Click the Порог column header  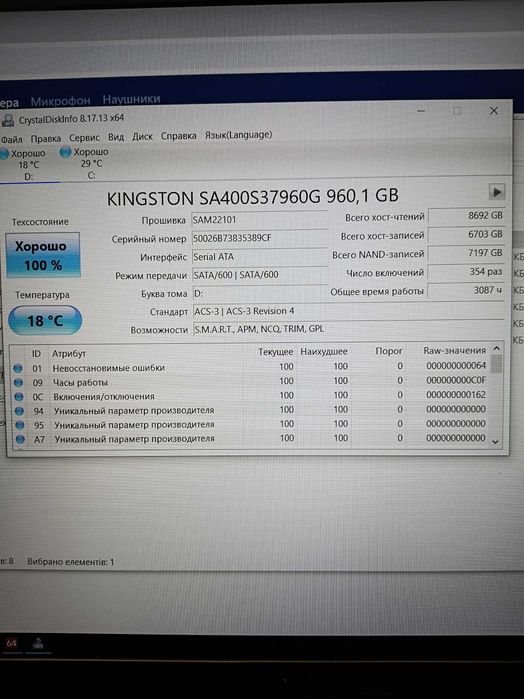tap(389, 351)
